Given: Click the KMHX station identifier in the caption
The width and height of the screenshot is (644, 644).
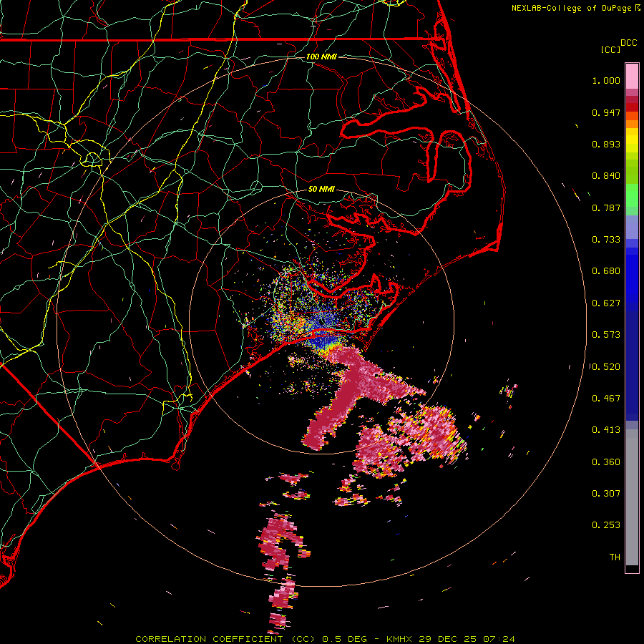Looking at the screenshot, I should [x=399, y=639].
